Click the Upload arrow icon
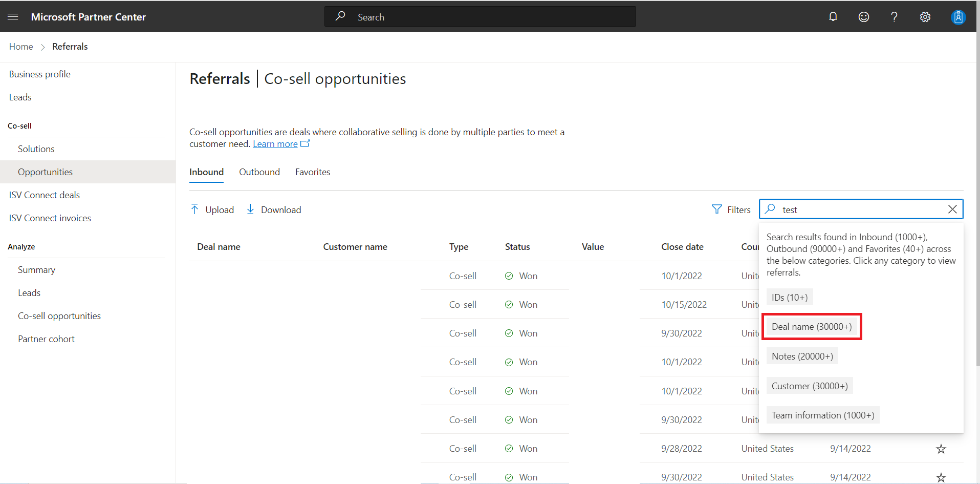The width and height of the screenshot is (980, 484). [x=194, y=209]
